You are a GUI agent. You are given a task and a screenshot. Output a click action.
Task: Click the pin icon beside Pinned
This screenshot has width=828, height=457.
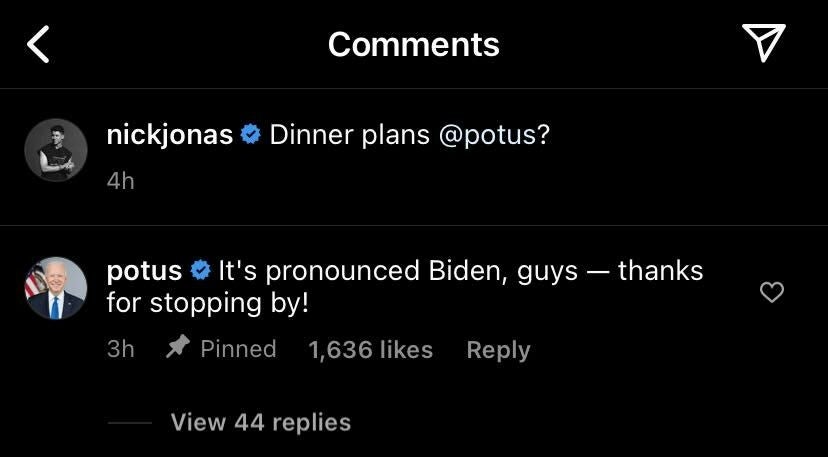click(x=177, y=348)
